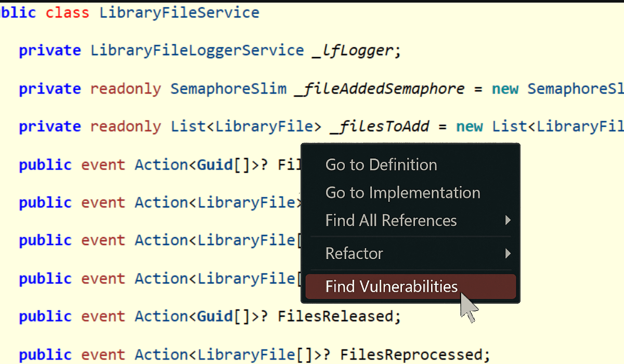Click the LibraryFileLoggerService type name

coord(197,50)
